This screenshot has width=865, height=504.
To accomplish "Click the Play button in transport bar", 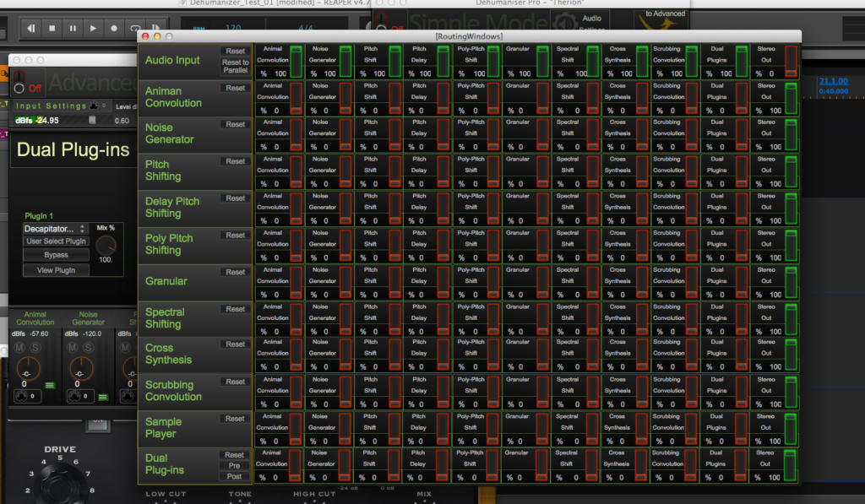I will 93,29.
